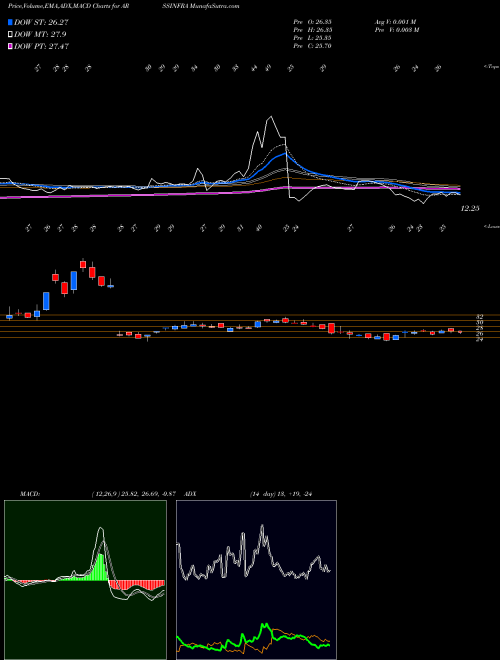Click the 'Pre V: 0.003 M' volume text
Image resolution: width=500 pixels, height=660 pixels.
click(397, 30)
